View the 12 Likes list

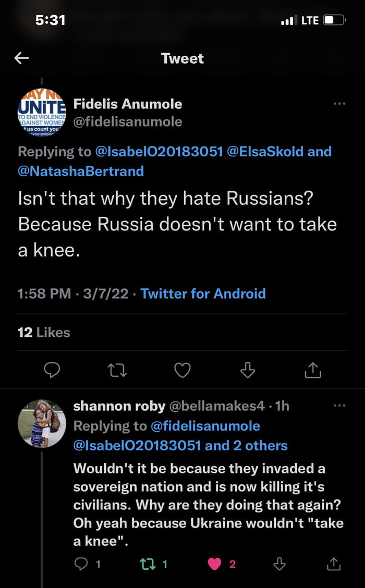(x=44, y=333)
